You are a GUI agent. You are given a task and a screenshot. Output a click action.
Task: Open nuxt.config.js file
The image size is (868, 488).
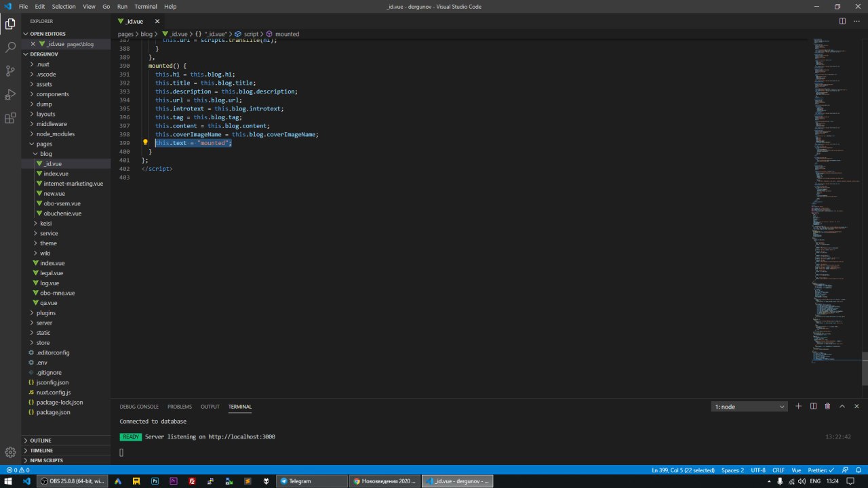coord(66,392)
